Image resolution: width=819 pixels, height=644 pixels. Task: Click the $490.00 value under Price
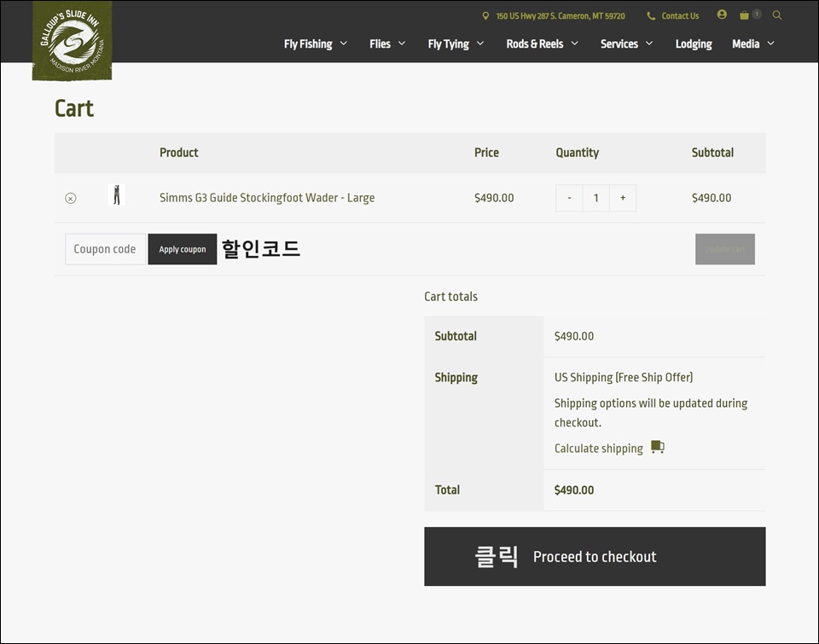494,198
